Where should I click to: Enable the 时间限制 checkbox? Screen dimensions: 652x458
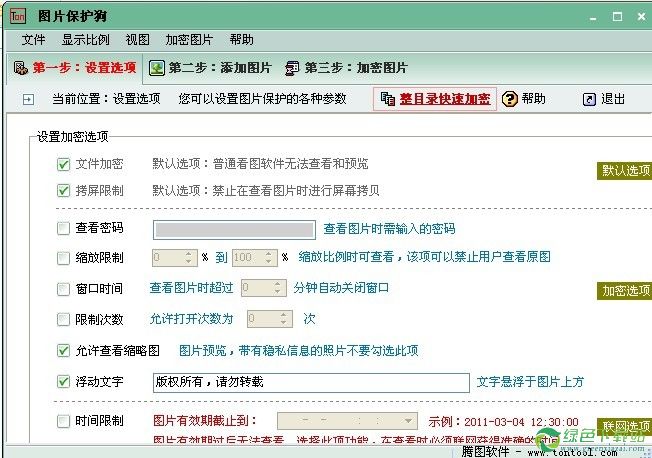click(64, 421)
